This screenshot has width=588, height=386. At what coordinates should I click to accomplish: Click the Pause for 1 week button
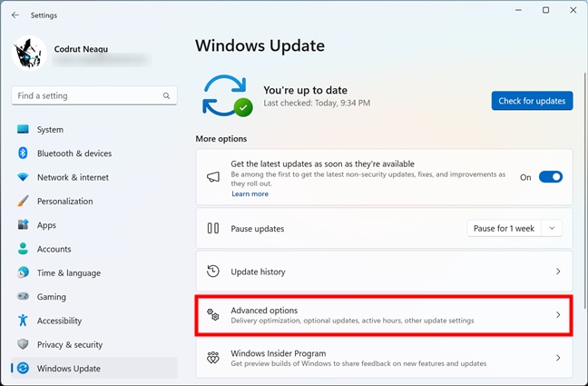point(504,228)
